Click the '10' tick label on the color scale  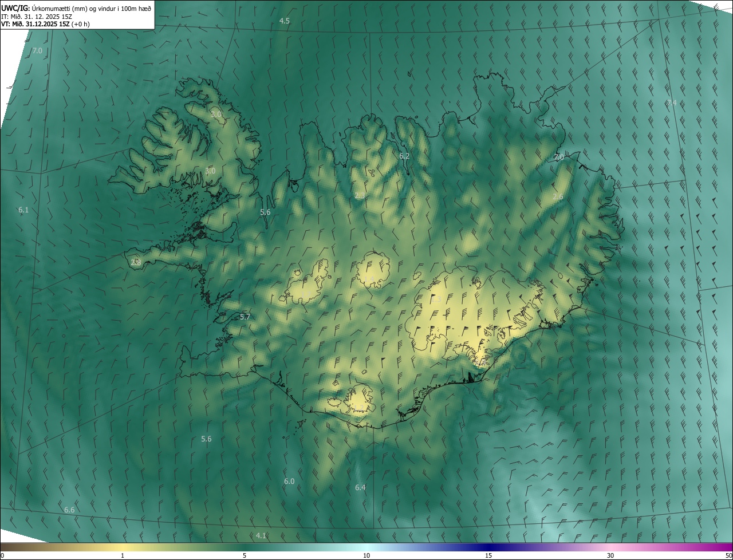tap(366, 556)
